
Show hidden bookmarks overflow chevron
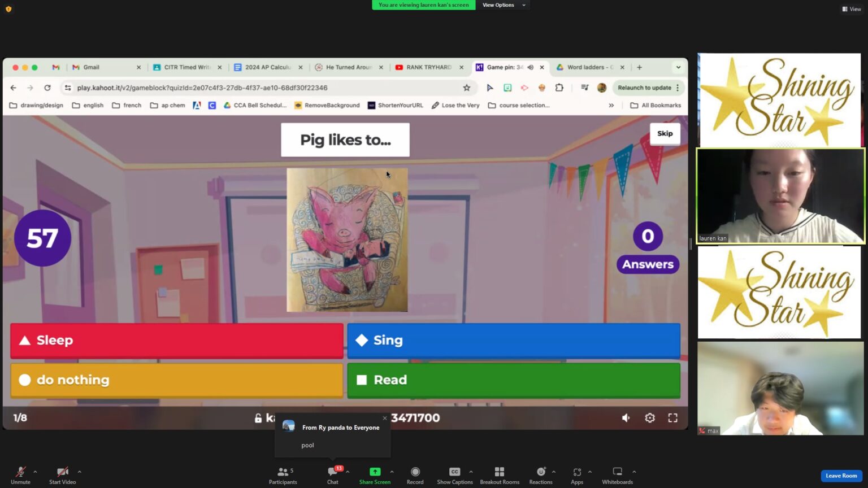pos(611,105)
